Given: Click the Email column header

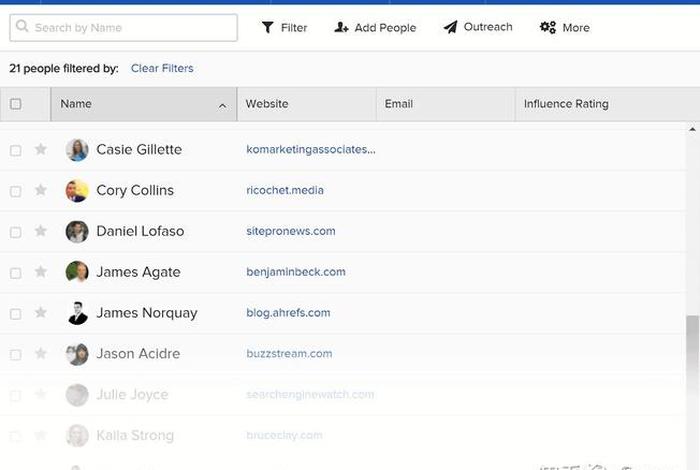Looking at the screenshot, I should 446,104.
